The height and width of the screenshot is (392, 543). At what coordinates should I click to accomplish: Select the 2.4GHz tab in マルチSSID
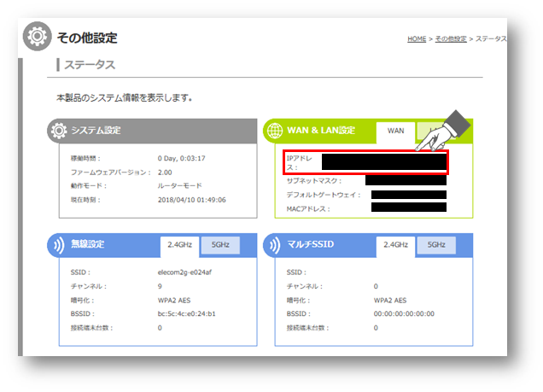pyautogui.click(x=395, y=245)
